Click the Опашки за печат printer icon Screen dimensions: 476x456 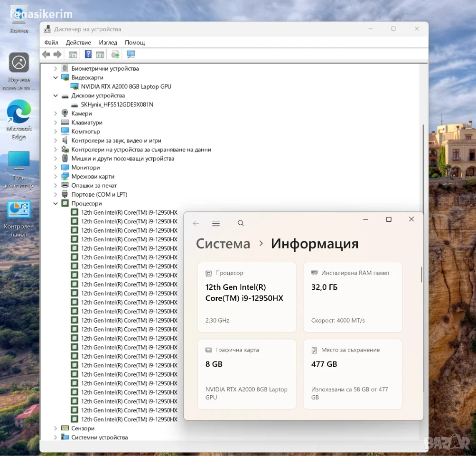(65, 185)
